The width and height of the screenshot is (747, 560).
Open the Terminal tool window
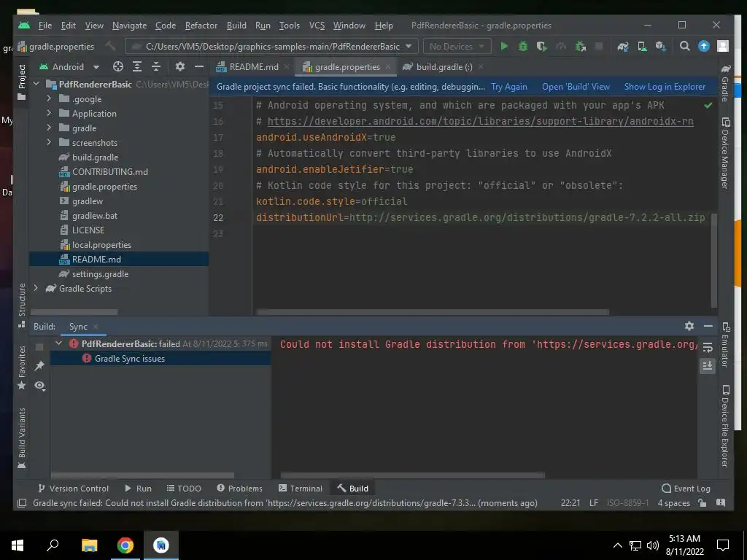pos(300,488)
